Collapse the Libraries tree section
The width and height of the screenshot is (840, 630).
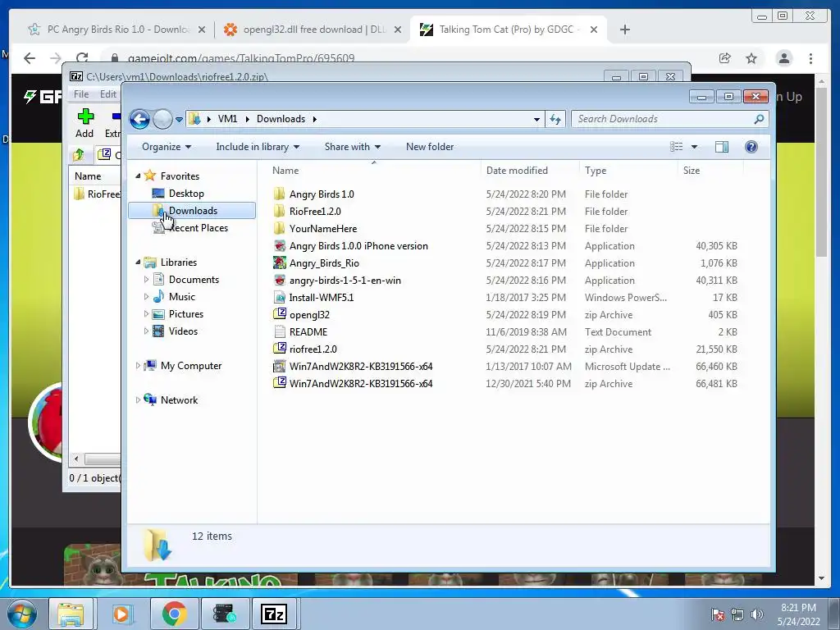[x=138, y=262]
